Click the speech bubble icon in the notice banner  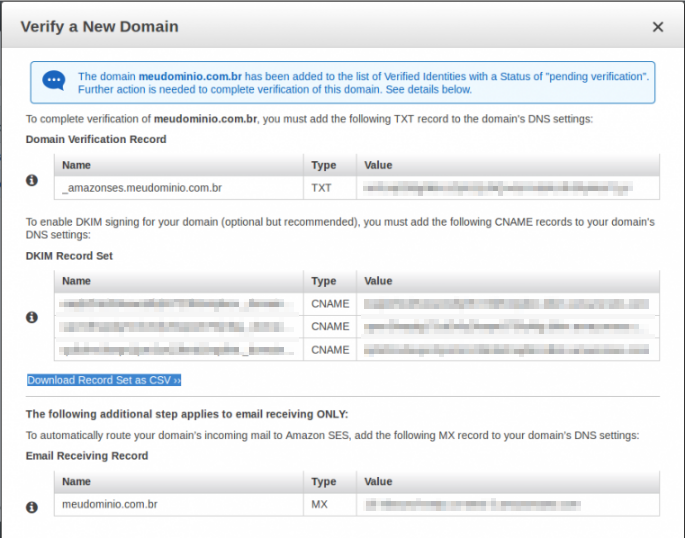(54, 82)
